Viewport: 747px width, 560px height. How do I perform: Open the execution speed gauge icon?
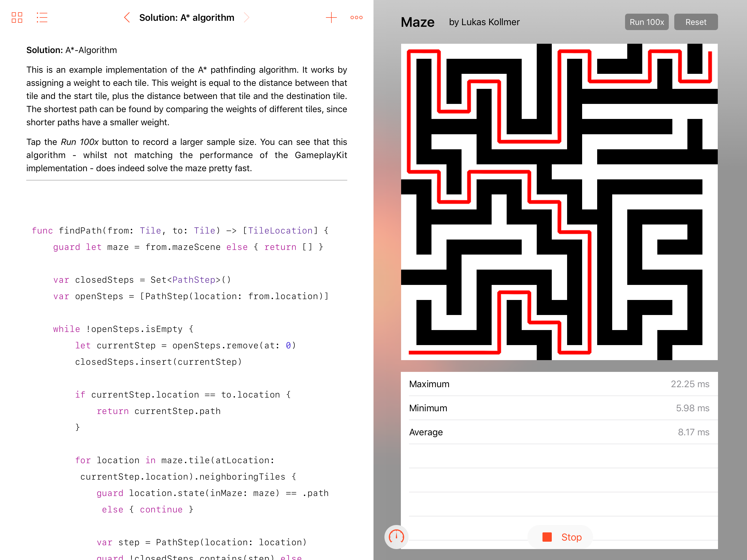tap(396, 536)
